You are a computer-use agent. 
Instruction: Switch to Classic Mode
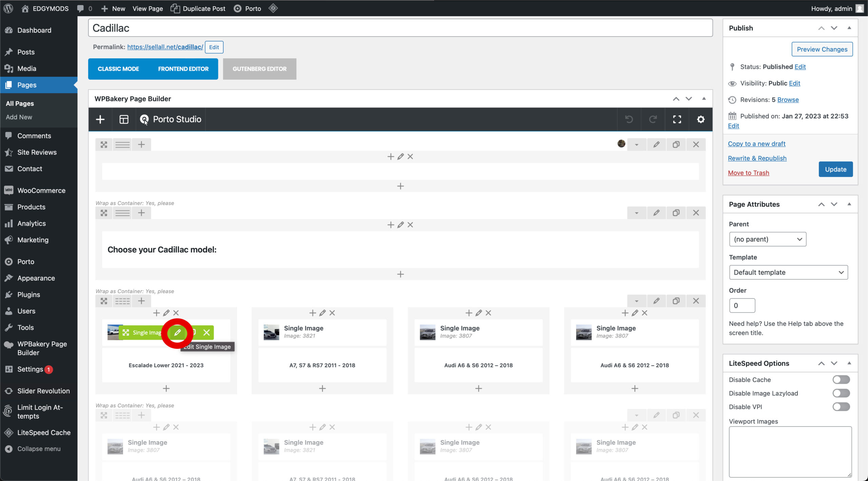pyautogui.click(x=118, y=69)
